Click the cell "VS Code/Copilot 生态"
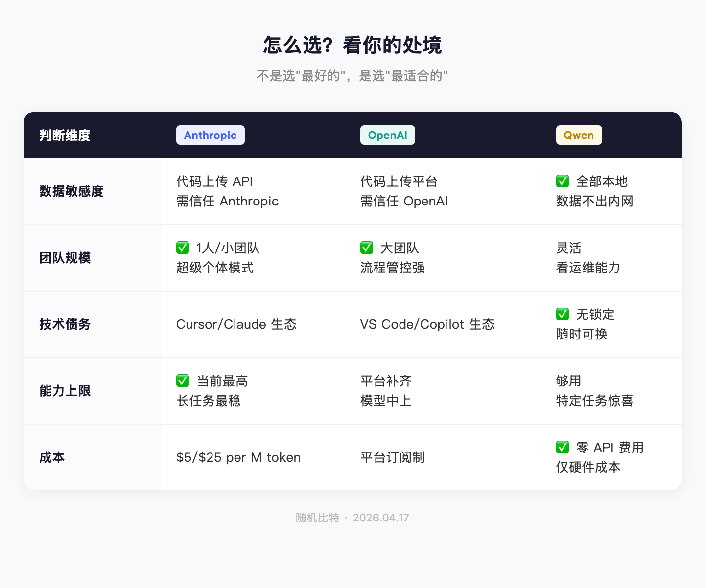705x588 pixels. [x=427, y=324]
